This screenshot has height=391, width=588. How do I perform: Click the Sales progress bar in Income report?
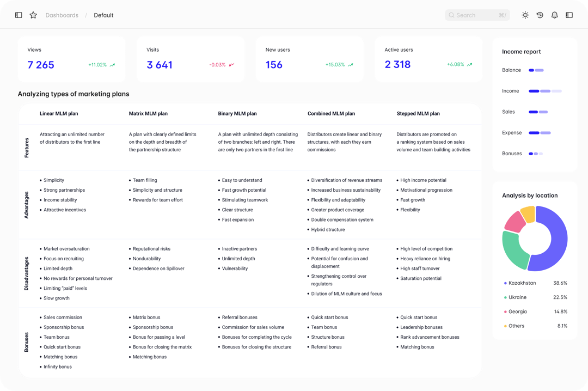537,112
